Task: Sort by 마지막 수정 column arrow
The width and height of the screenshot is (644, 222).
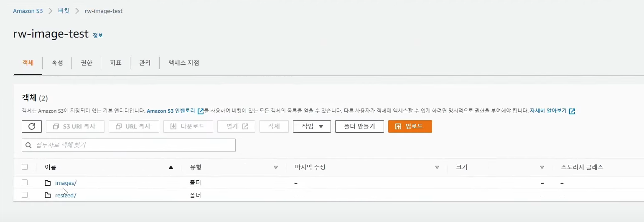Action: coord(437,167)
